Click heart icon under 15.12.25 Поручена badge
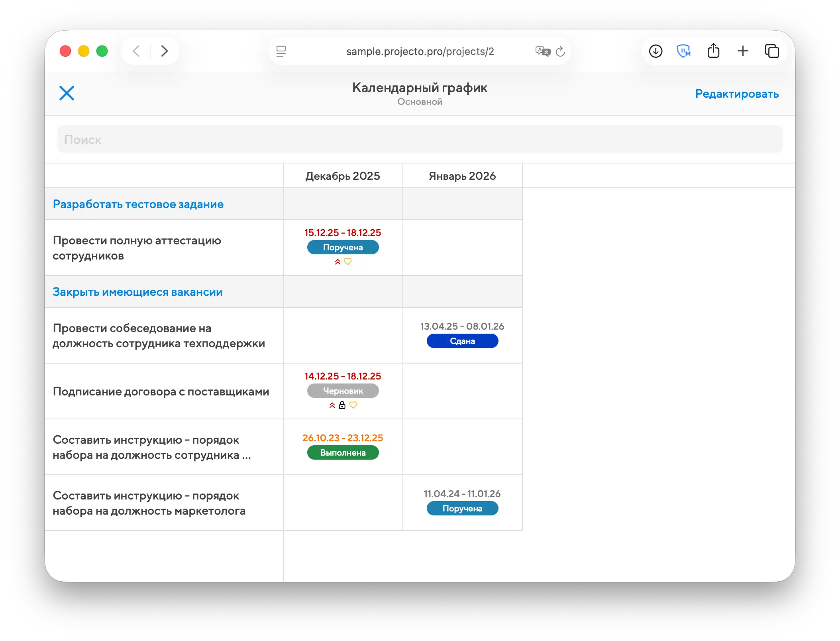Screen dimensions: 840x641 (x=347, y=262)
